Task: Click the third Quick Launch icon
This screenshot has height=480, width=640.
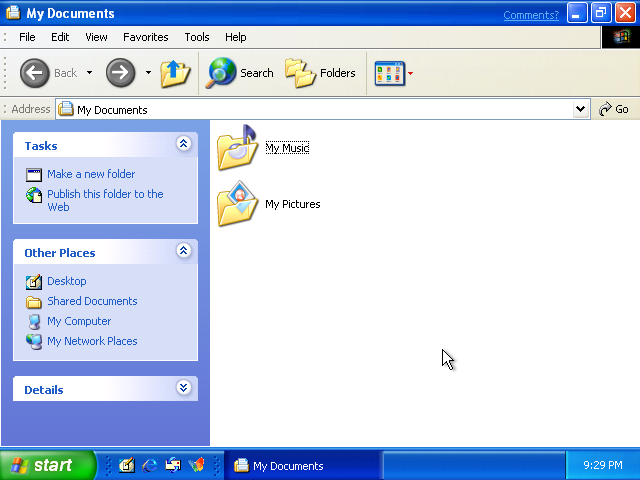Action: (173, 465)
